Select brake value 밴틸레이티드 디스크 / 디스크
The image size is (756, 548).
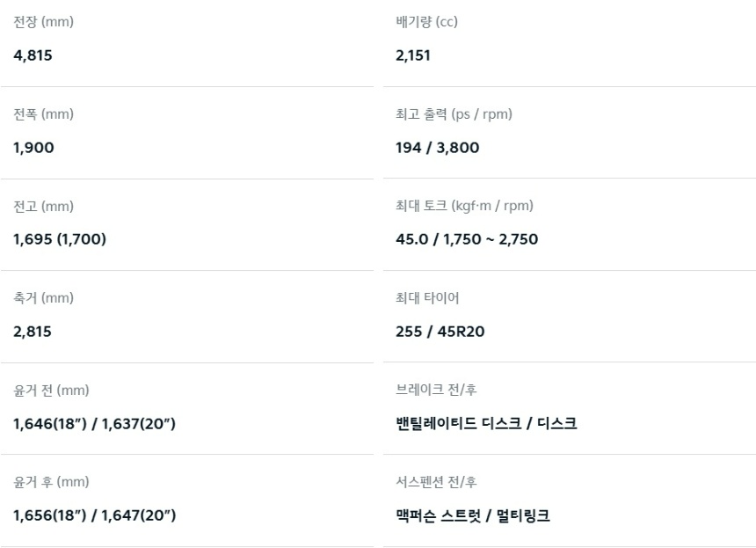pos(486,424)
